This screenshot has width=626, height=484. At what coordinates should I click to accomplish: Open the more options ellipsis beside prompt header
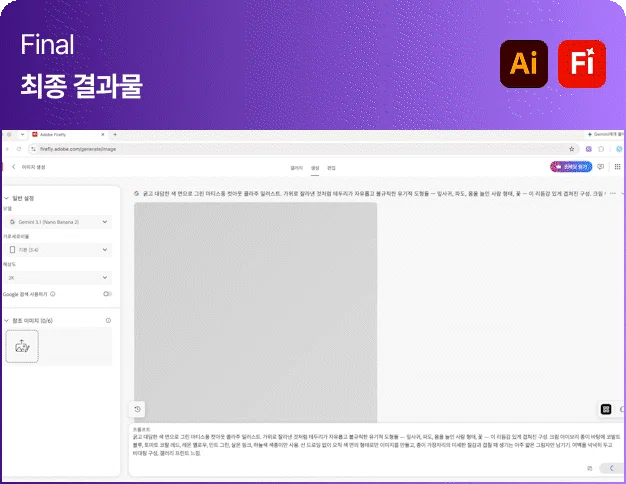click(x=613, y=193)
